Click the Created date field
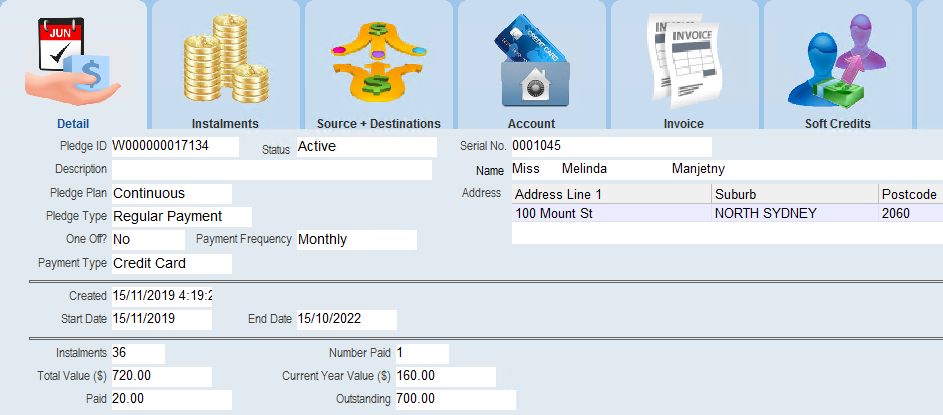The image size is (943, 415). point(162,297)
